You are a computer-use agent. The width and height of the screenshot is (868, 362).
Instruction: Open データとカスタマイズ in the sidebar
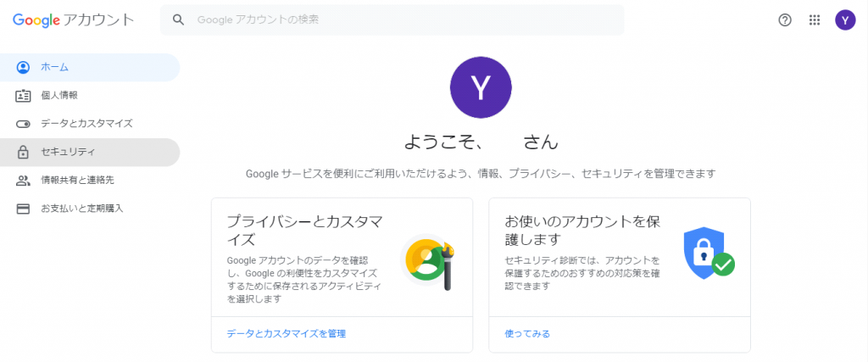[90, 124]
